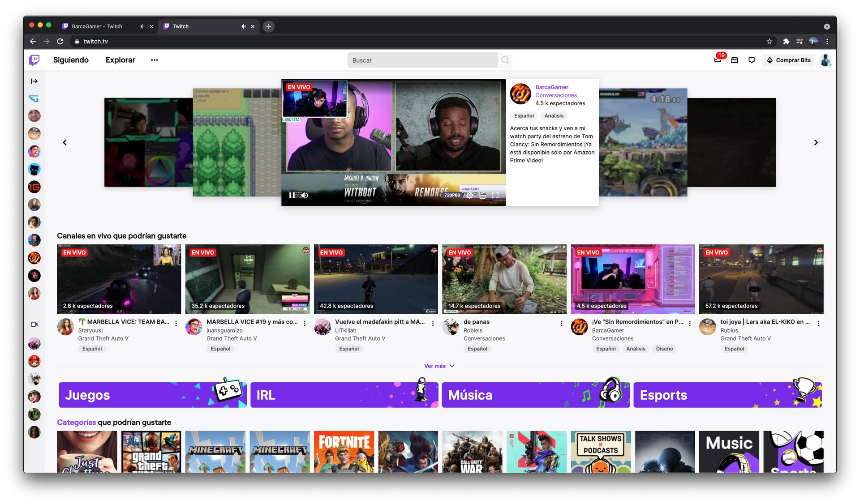Open Conversaciones category link in featured card
The image size is (860, 504).
click(x=556, y=95)
